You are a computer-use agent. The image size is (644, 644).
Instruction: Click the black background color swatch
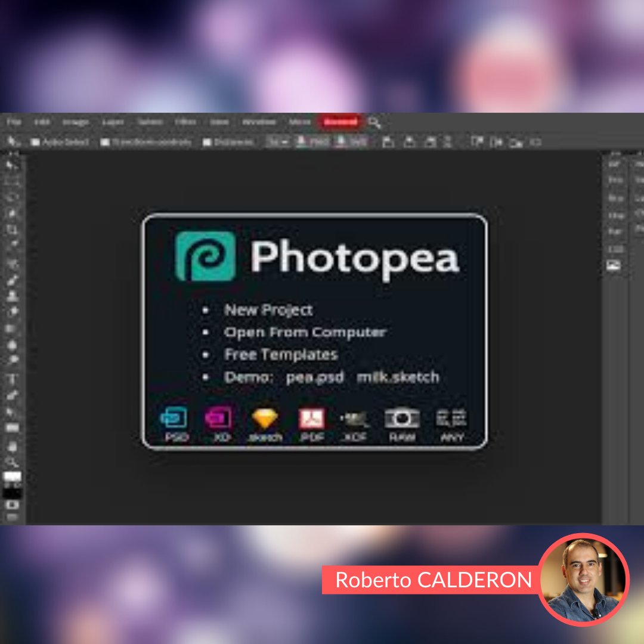tap(13, 493)
